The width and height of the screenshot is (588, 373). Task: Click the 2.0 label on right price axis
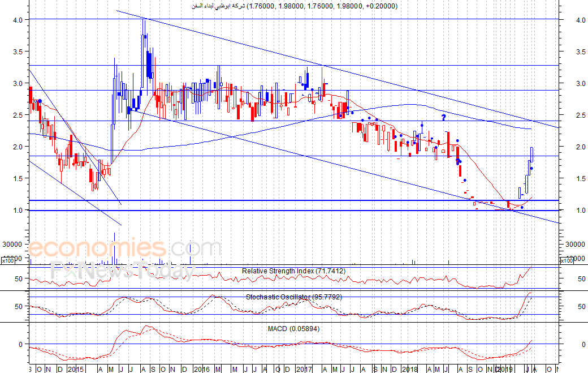(581, 147)
